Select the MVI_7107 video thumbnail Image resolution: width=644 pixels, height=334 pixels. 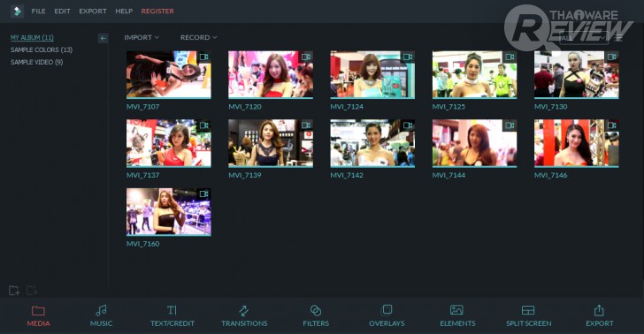(x=169, y=75)
